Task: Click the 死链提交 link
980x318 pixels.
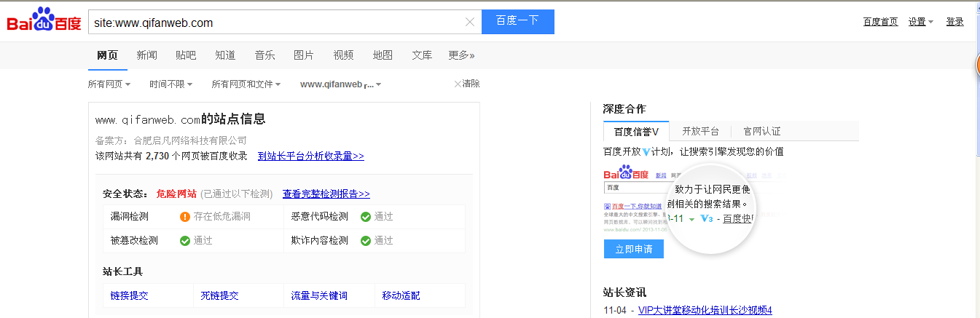Action: coord(219,295)
